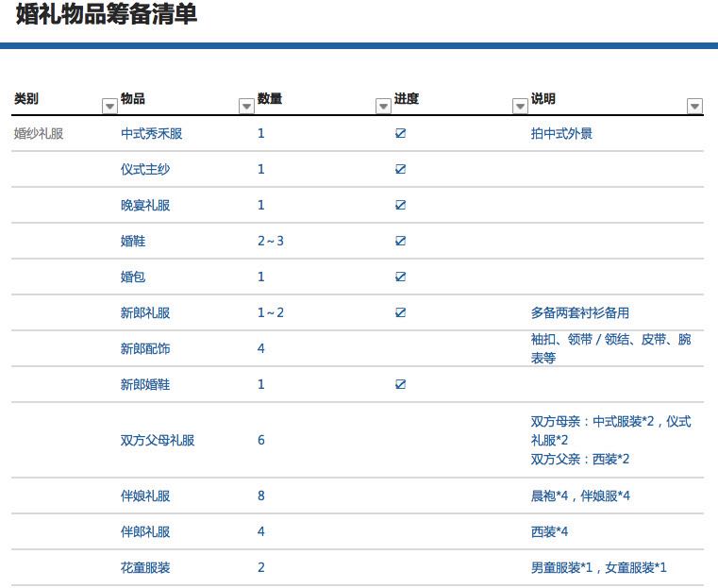Open the 进度 column filter dropdown

520,107
